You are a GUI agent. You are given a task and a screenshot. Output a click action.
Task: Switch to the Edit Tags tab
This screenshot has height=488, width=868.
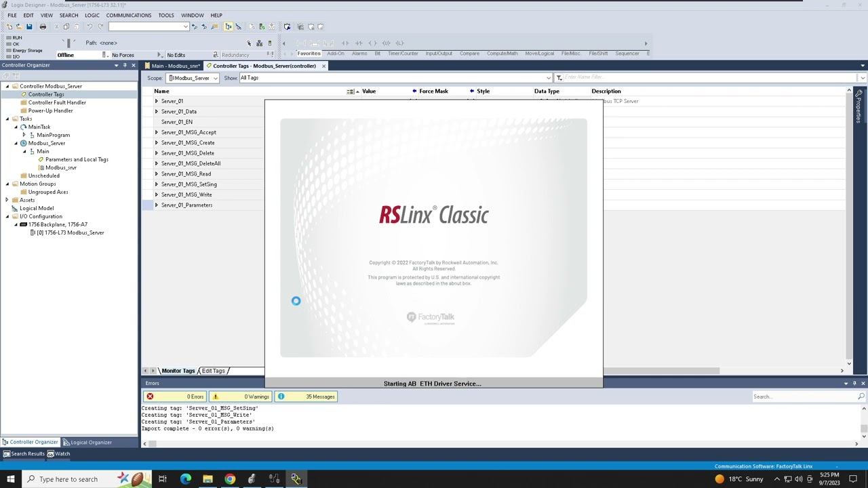tap(213, 371)
